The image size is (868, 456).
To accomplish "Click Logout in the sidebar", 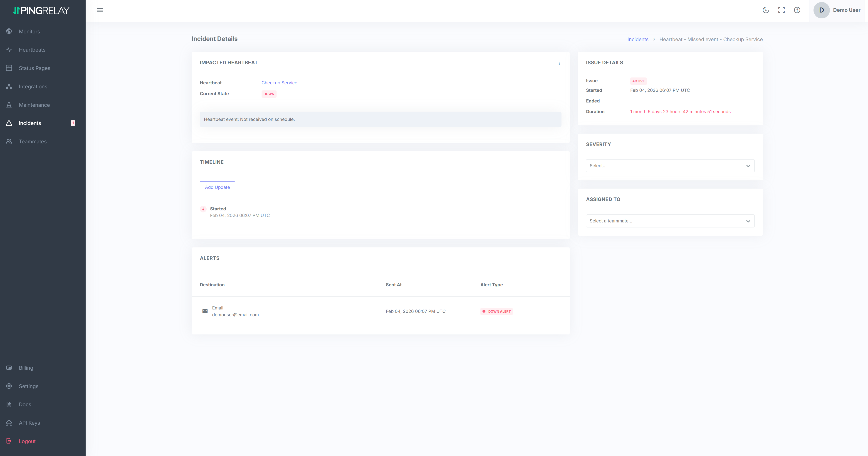I will pos(27,441).
